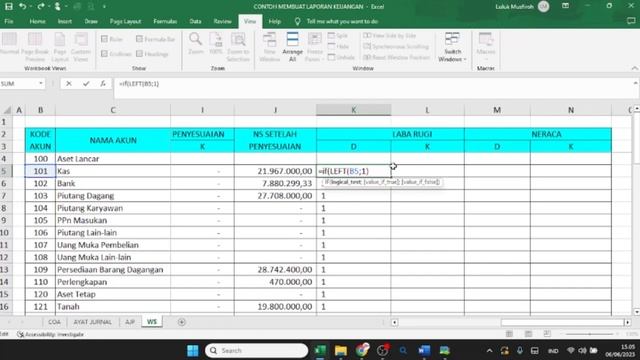Collapse the ribbon with chevron

tap(635, 68)
